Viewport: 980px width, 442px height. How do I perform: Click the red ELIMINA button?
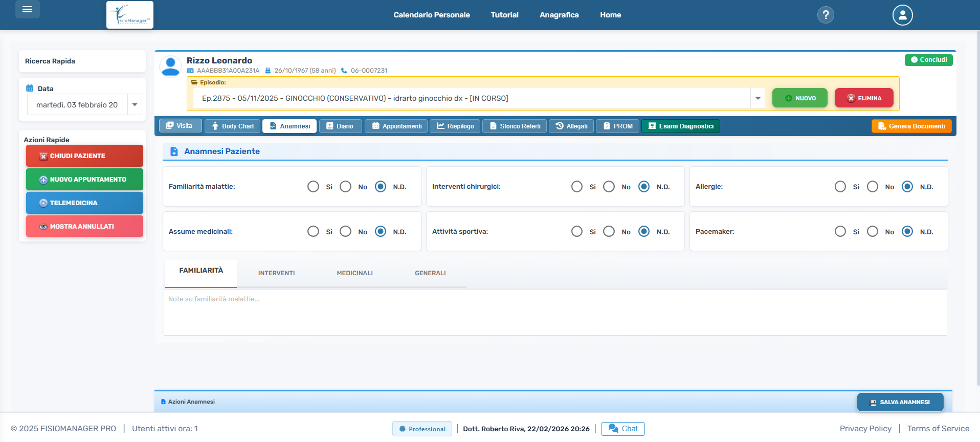coord(863,98)
